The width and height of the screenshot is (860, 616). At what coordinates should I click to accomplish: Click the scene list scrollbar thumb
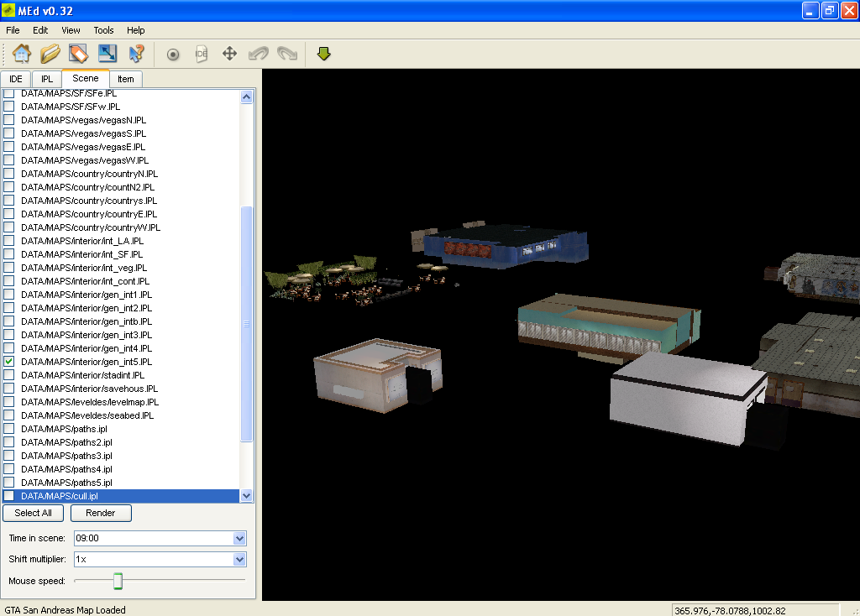click(246, 324)
